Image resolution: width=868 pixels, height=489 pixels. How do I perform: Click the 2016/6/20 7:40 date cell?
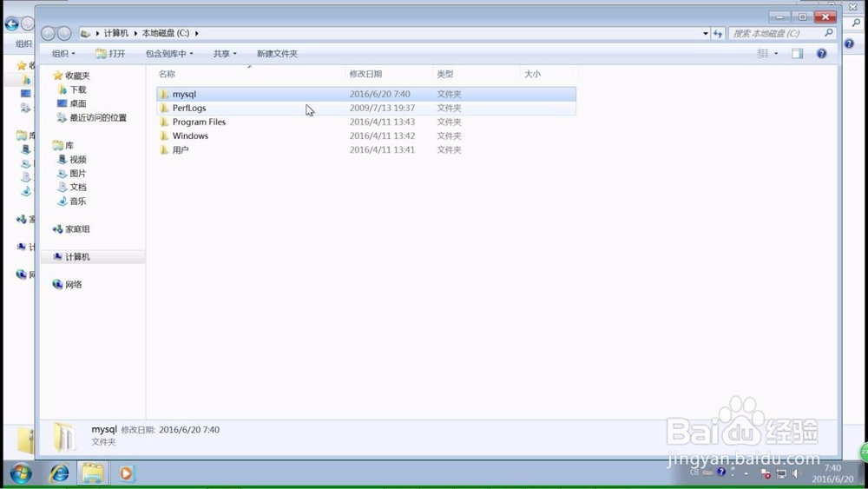[380, 94]
